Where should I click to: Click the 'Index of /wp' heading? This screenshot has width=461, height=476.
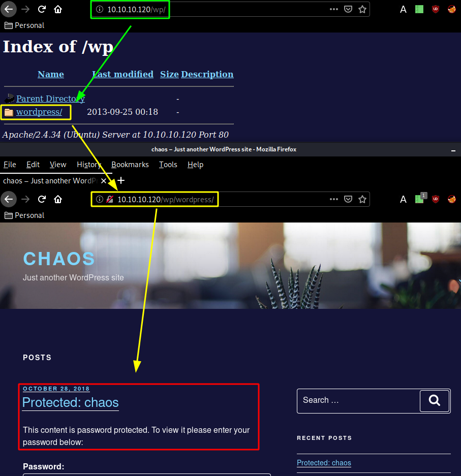(x=58, y=47)
